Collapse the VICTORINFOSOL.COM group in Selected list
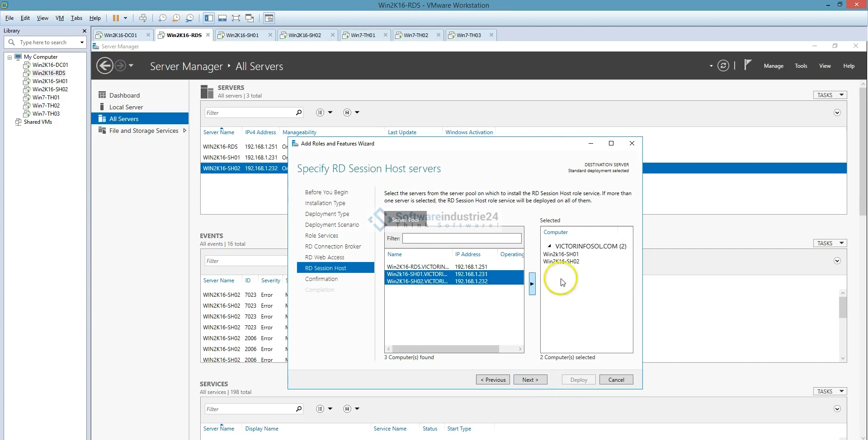Image resolution: width=868 pixels, height=440 pixels. 549,246
